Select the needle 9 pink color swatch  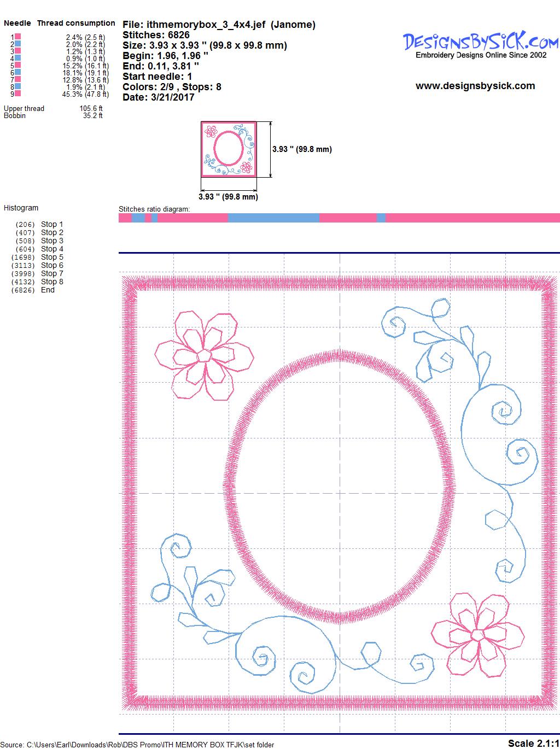coord(17,93)
